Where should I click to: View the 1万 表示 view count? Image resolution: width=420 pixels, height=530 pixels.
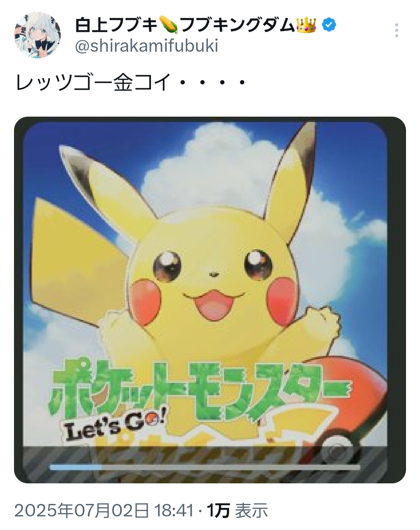click(x=238, y=511)
